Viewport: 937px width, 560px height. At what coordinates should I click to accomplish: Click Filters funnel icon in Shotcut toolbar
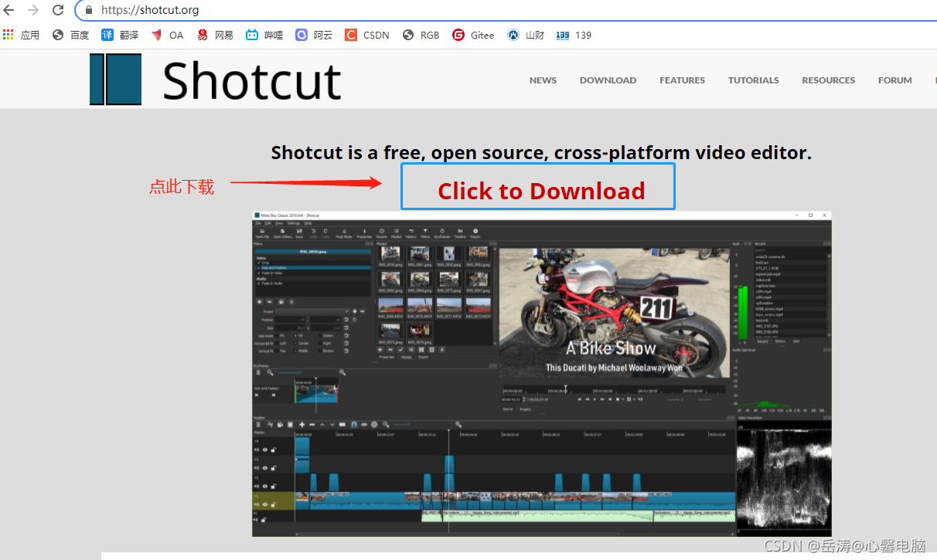pos(425,233)
